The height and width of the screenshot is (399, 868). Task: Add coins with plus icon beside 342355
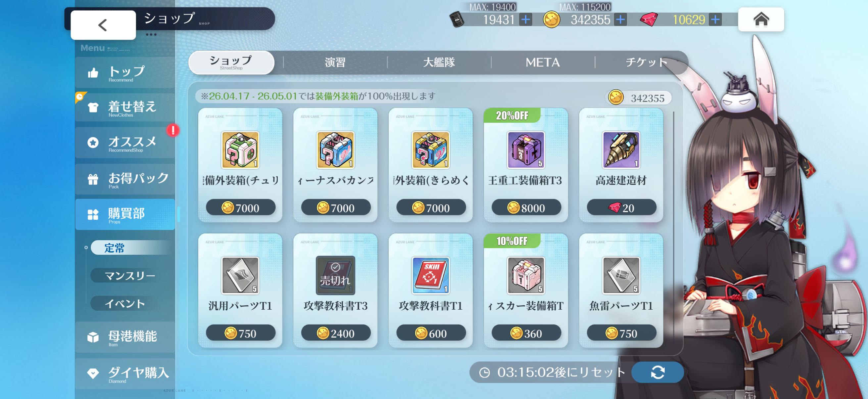point(620,20)
